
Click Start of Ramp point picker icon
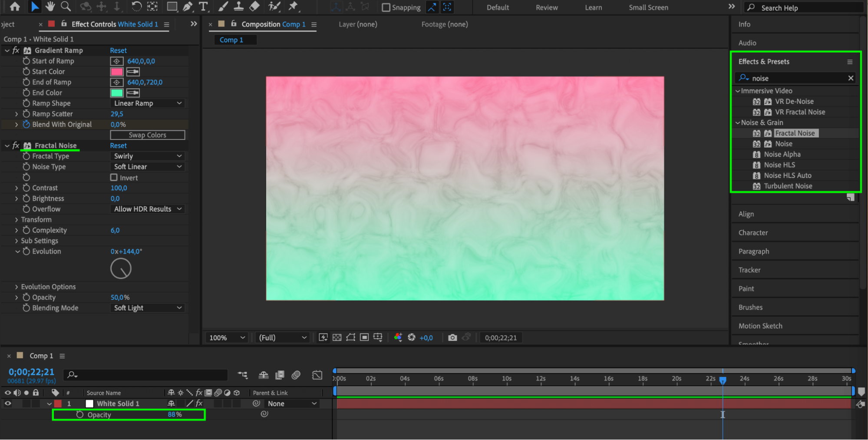[116, 61]
